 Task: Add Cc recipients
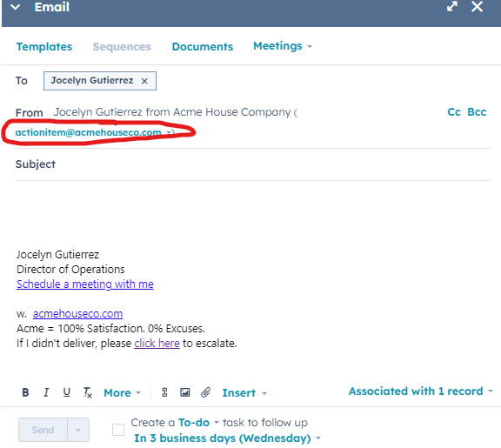pyautogui.click(x=454, y=112)
